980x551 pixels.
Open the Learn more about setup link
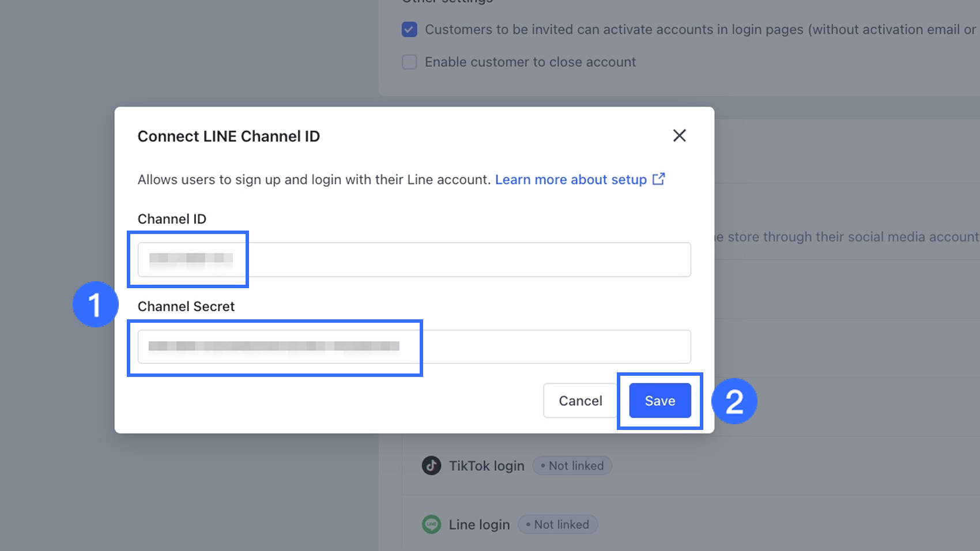pyautogui.click(x=571, y=180)
